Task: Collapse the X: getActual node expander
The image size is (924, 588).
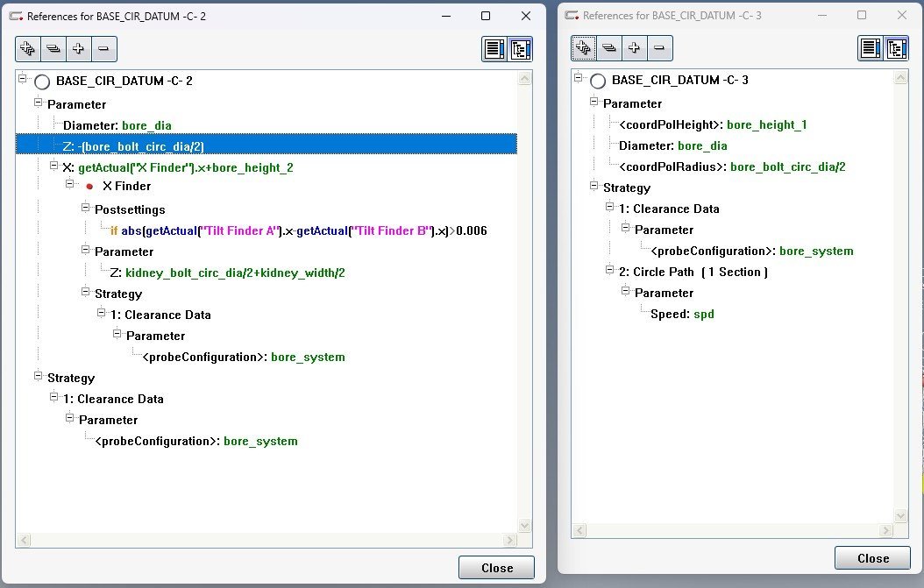Action: click(53, 165)
